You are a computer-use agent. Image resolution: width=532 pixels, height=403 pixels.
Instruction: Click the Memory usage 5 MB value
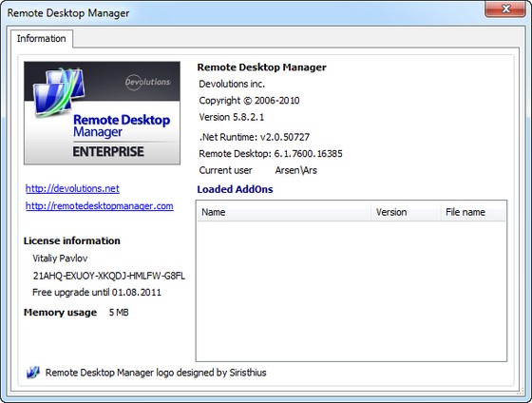(119, 313)
